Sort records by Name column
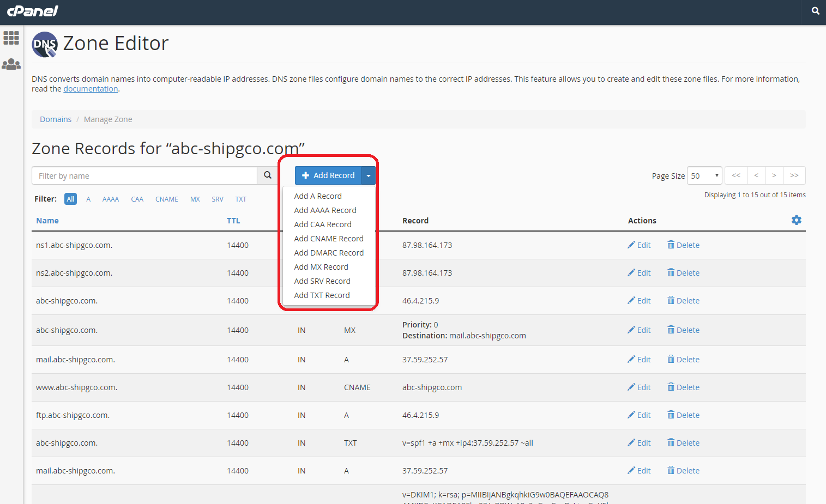This screenshot has width=826, height=504. pos(47,221)
